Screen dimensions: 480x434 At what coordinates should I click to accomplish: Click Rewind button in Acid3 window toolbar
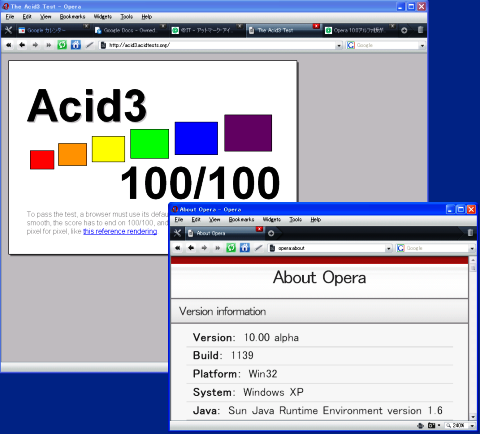point(9,45)
